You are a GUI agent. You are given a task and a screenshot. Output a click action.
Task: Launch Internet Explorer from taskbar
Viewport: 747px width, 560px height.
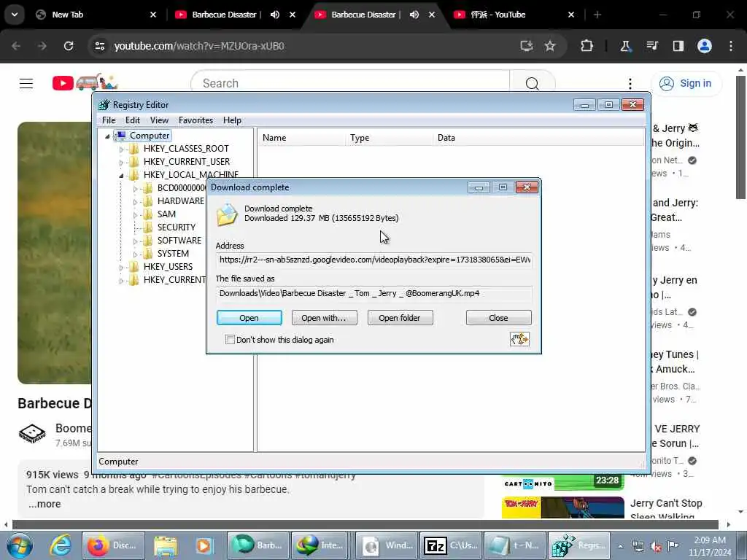[61, 545]
